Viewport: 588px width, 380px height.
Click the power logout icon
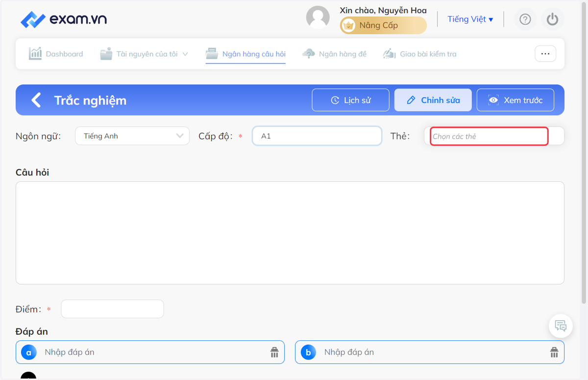tap(553, 19)
